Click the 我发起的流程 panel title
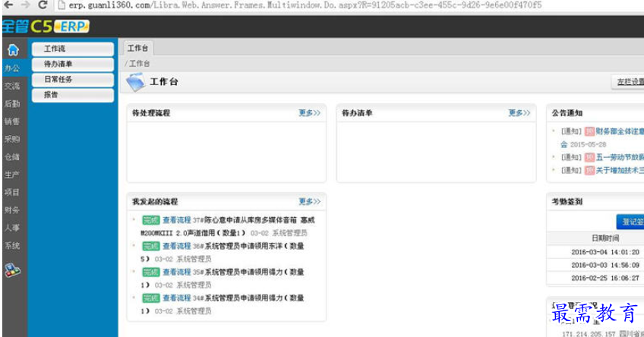 (x=154, y=202)
